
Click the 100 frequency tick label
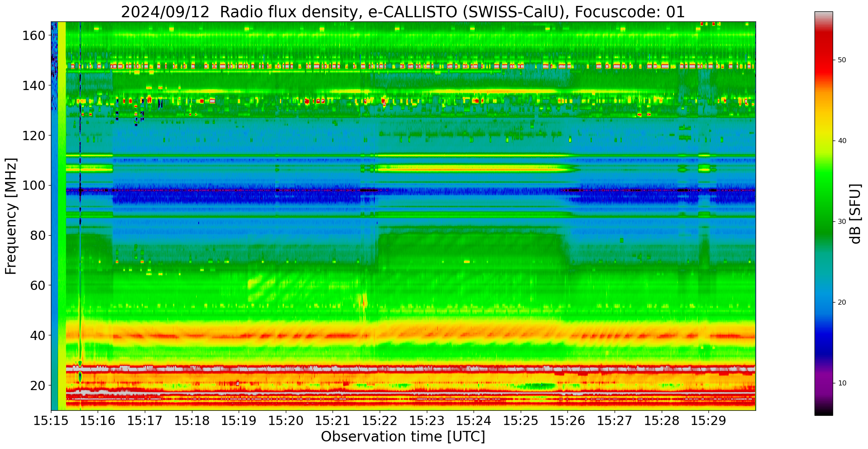click(34, 185)
